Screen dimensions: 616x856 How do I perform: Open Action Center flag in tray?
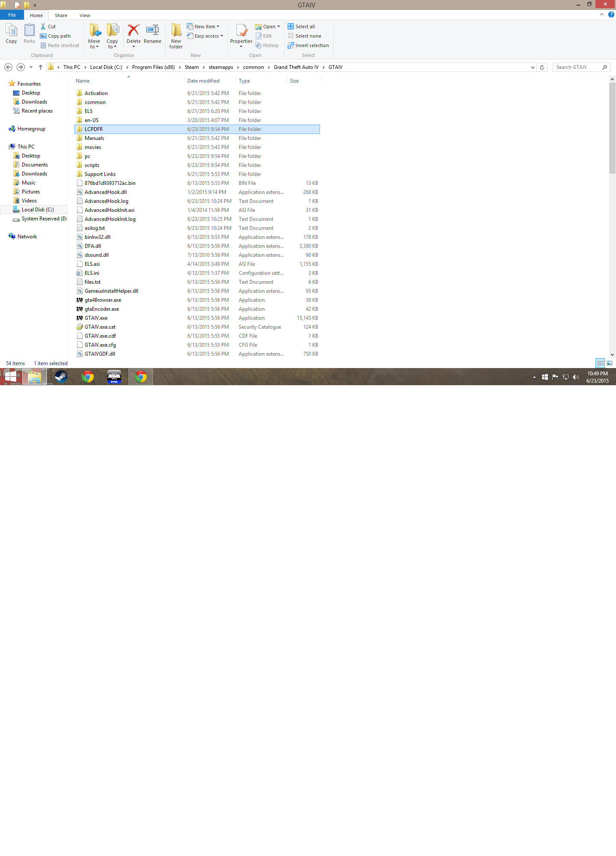555,377
